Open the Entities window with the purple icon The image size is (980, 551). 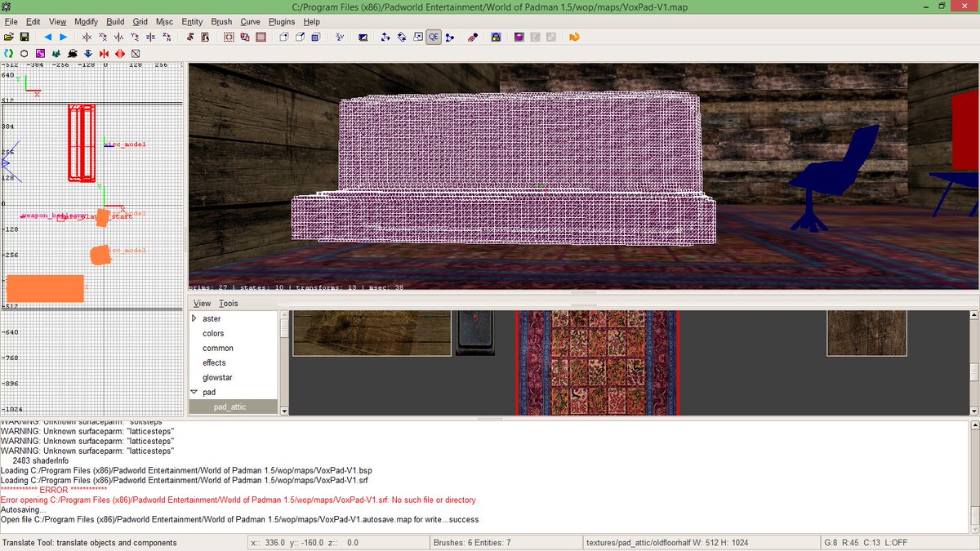pos(519,37)
